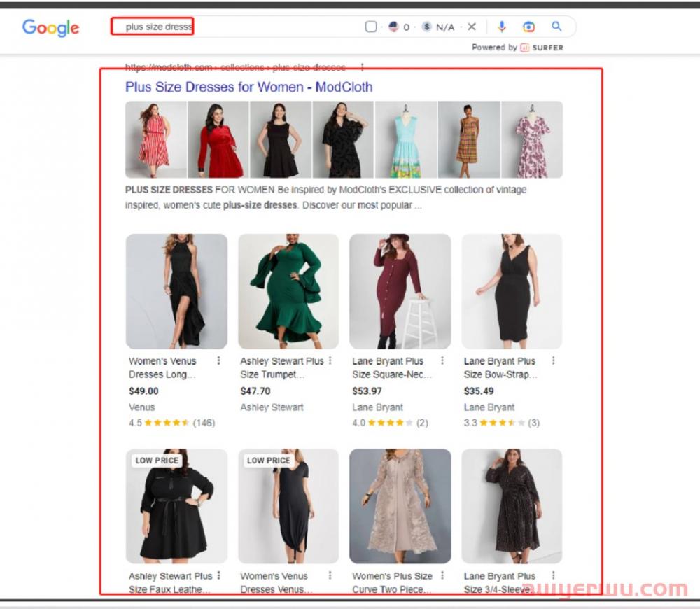Open Plus Size Dresses for Women - ModCloth link
Screen dimensions: 700x609
pos(248,87)
